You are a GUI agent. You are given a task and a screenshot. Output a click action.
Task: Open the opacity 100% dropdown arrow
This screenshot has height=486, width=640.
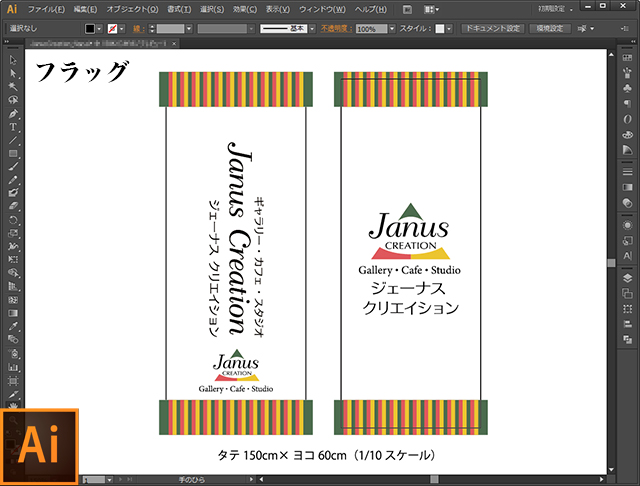(392, 29)
